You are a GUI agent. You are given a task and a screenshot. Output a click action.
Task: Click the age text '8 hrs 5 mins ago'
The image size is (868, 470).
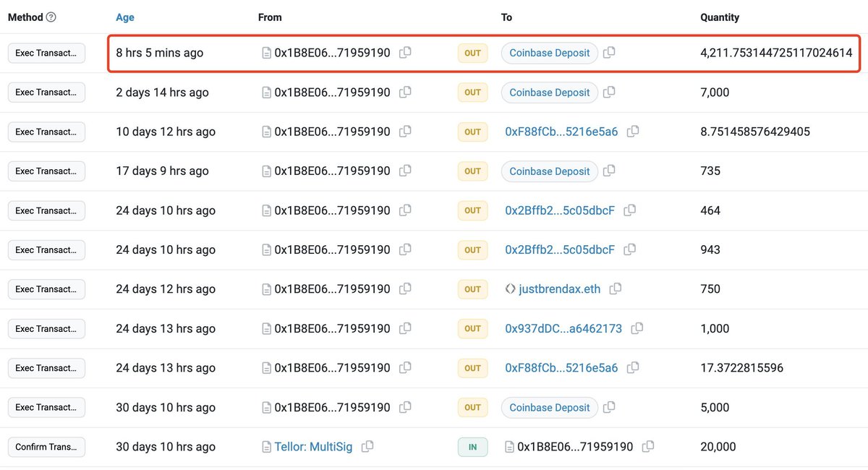coord(160,53)
